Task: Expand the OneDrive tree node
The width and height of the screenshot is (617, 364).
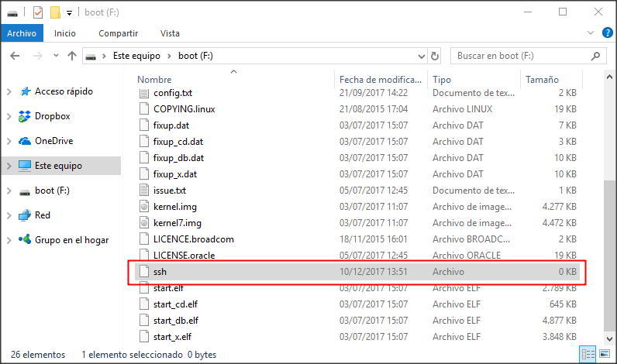Action: (9, 141)
